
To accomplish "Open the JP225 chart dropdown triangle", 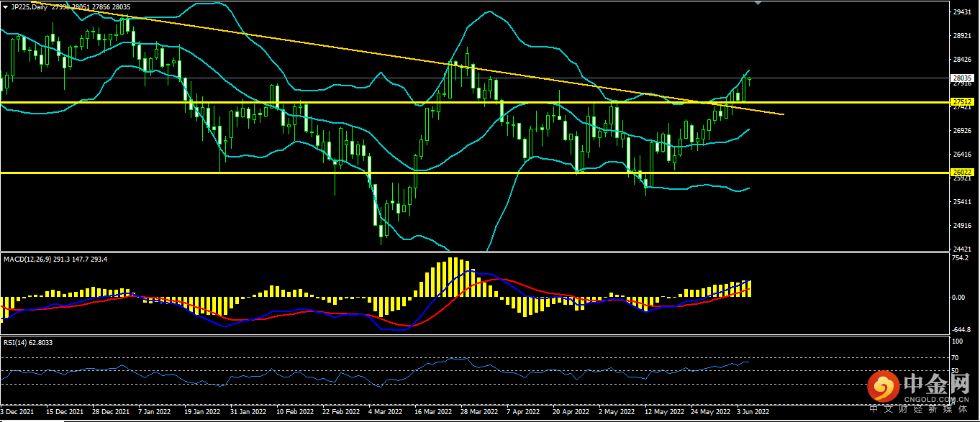I will pos(5,6).
